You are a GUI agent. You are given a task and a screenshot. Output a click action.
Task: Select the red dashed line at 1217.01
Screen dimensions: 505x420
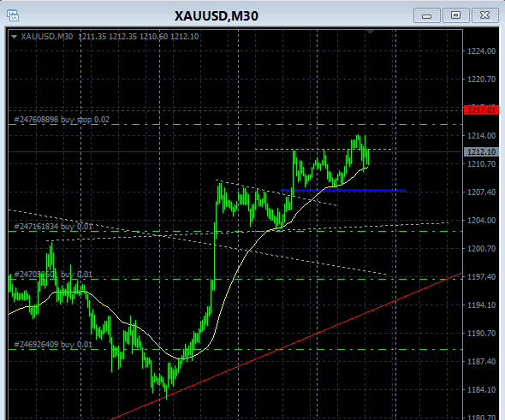click(x=235, y=110)
